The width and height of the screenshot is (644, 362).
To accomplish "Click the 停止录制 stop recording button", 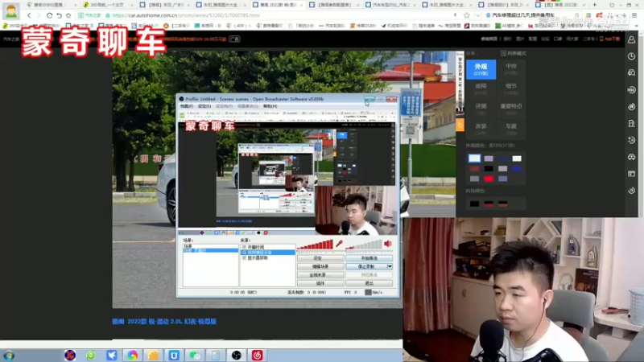I will [x=366, y=266].
